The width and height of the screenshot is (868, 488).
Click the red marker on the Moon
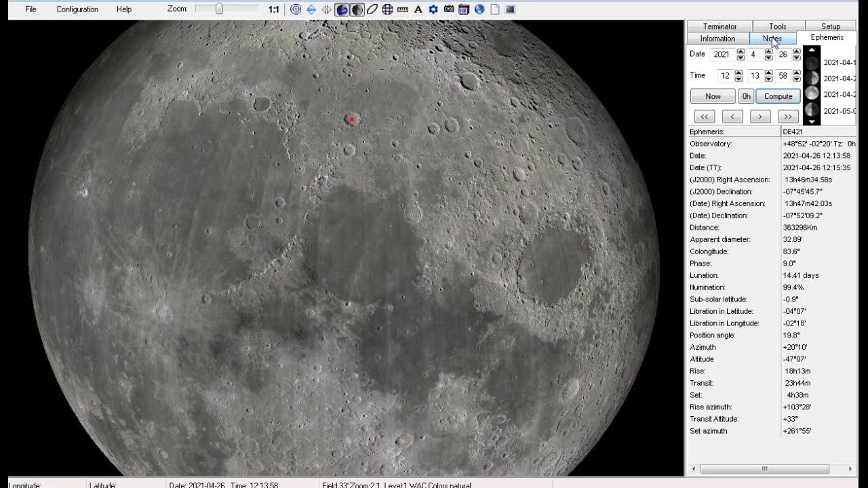point(352,119)
